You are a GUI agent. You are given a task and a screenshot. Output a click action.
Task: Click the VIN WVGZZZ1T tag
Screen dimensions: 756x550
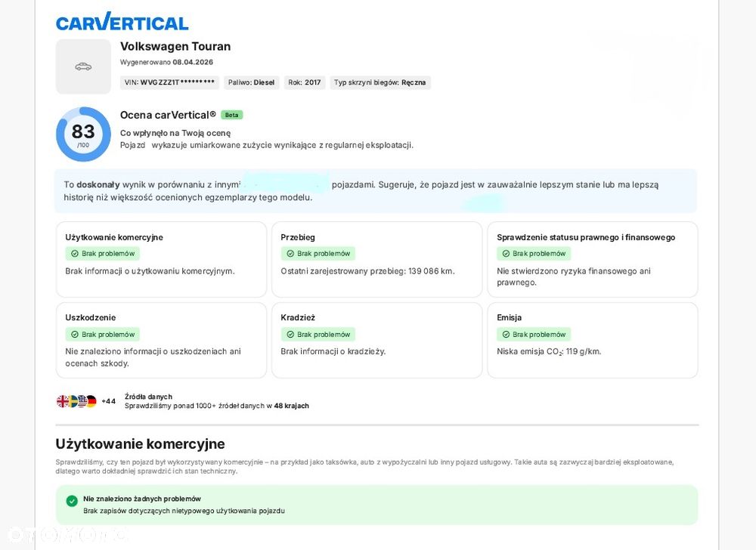pos(169,82)
